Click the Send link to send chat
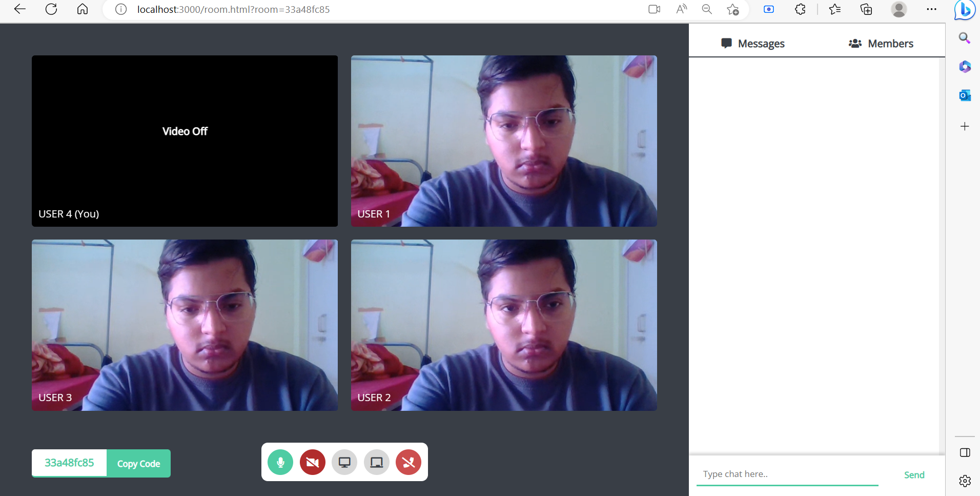The image size is (980, 496). tap(914, 474)
